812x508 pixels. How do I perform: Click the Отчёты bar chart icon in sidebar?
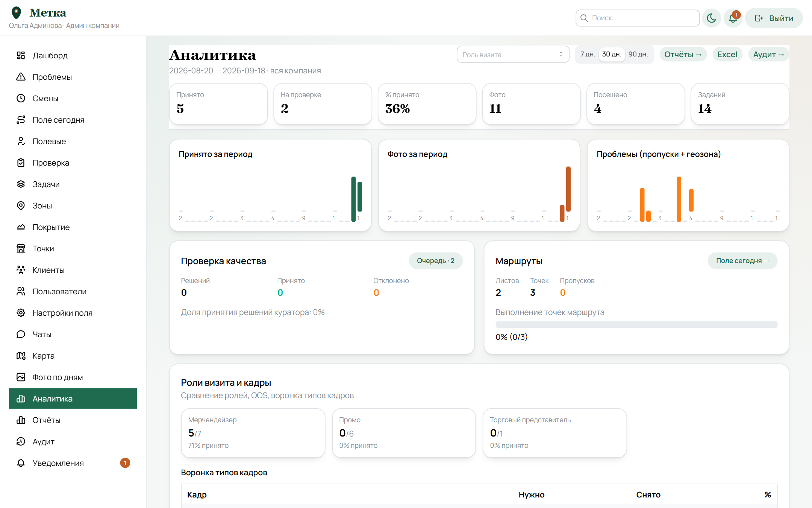click(21, 420)
